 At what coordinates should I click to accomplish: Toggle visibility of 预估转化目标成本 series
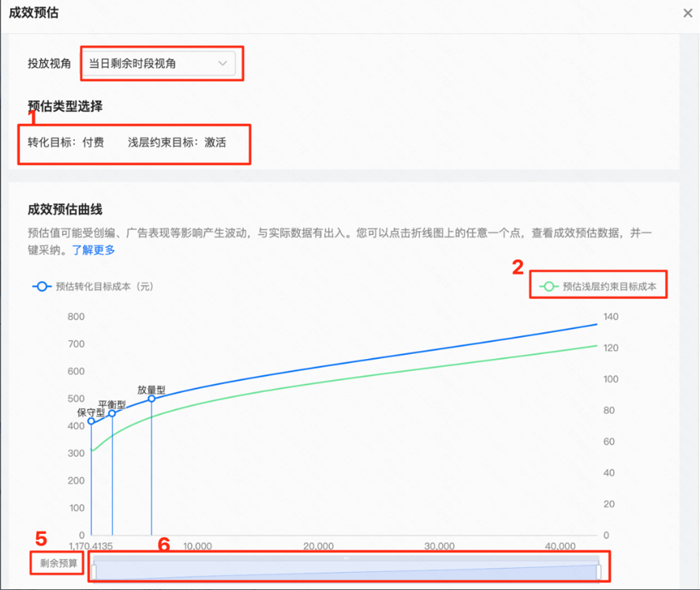point(95,287)
